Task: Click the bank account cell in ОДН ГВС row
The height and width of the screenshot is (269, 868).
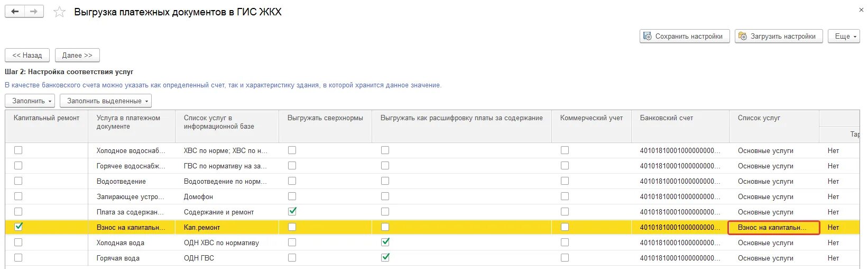Action: click(x=680, y=258)
